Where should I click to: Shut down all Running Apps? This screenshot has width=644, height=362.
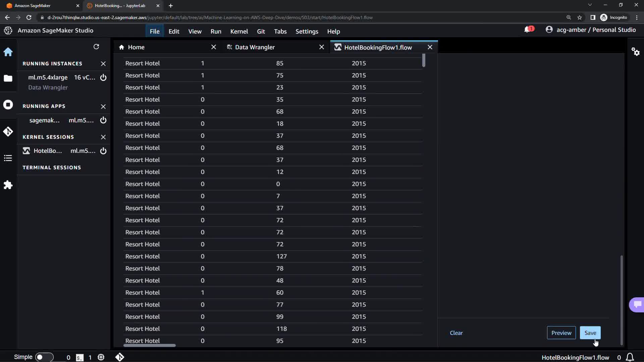coord(103,107)
